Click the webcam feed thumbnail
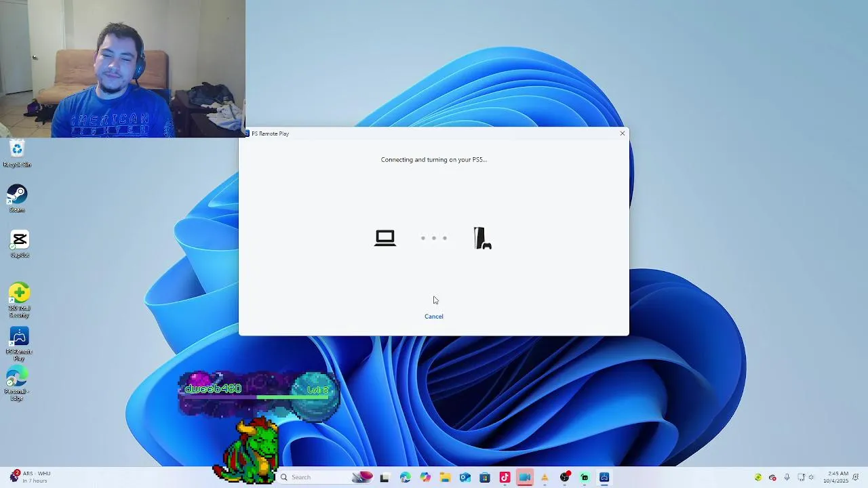Screen dimensions: 868x488 pos(123,68)
